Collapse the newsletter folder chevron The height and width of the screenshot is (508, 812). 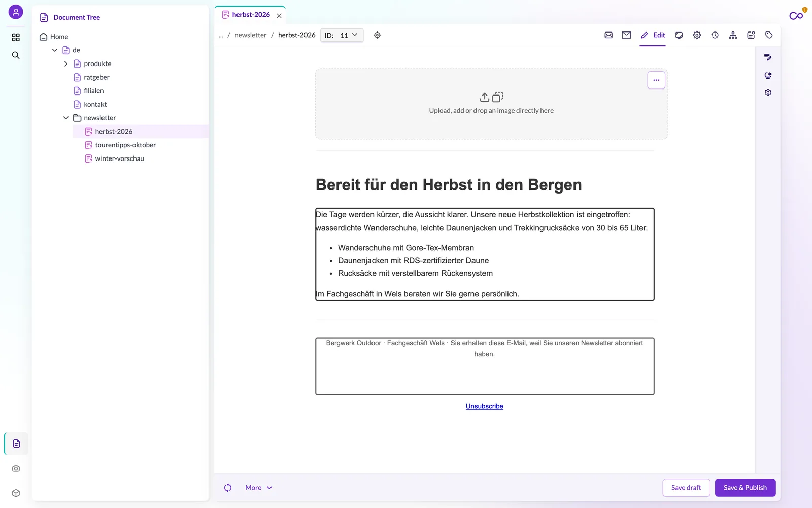pos(66,118)
